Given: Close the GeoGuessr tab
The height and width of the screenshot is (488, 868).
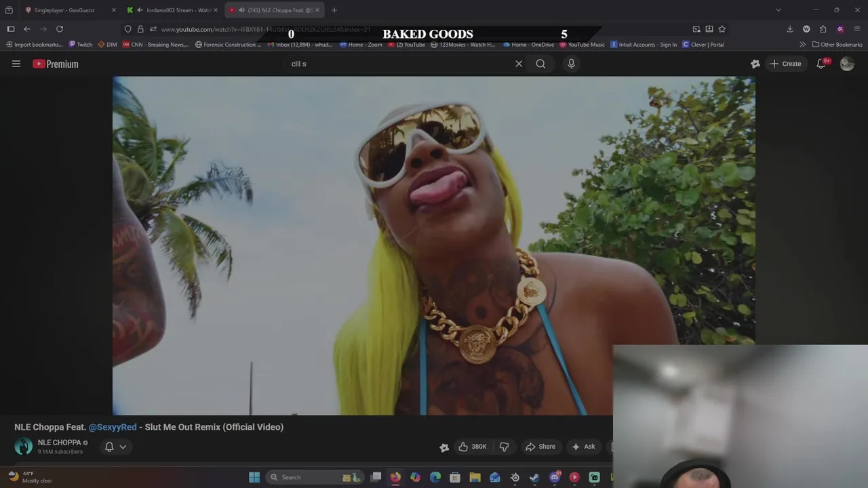Looking at the screenshot, I should 113,10.
